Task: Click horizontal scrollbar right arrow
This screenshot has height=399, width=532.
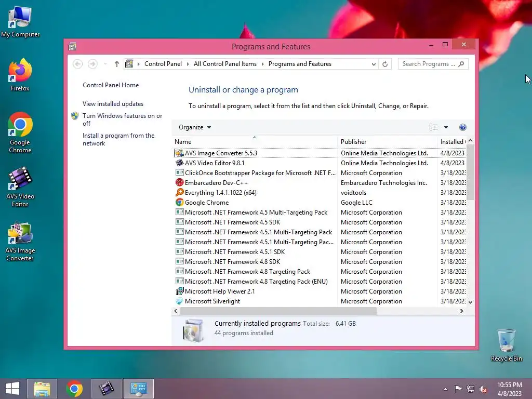Action: 461,311
